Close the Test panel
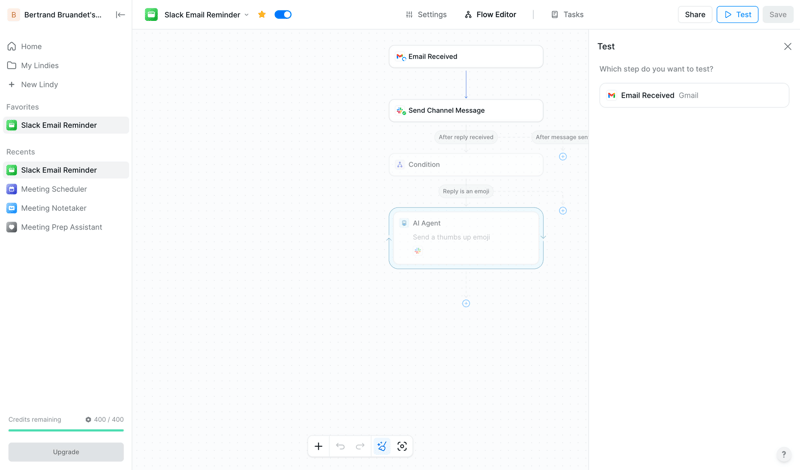The height and width of the screenshot is (470, 800). pyautogui.click(x=788, y=46)
